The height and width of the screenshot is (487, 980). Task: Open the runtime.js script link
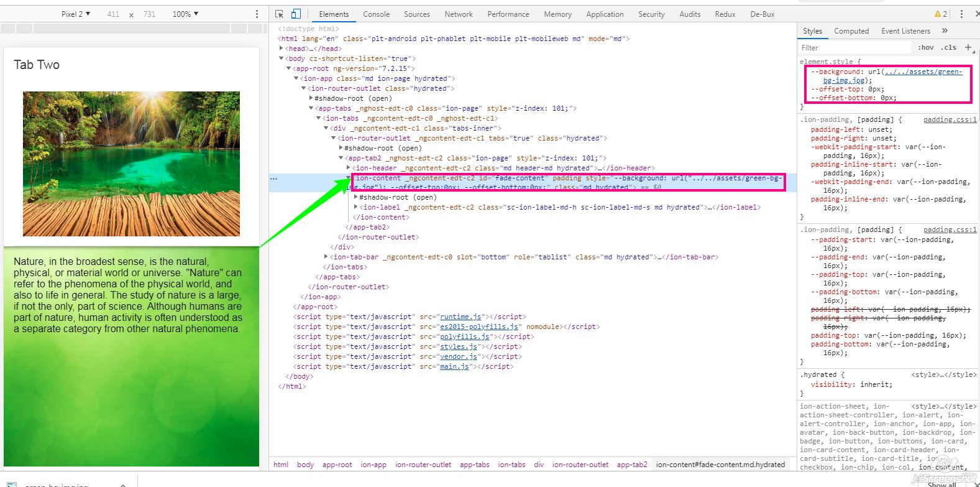pos(460,317)
